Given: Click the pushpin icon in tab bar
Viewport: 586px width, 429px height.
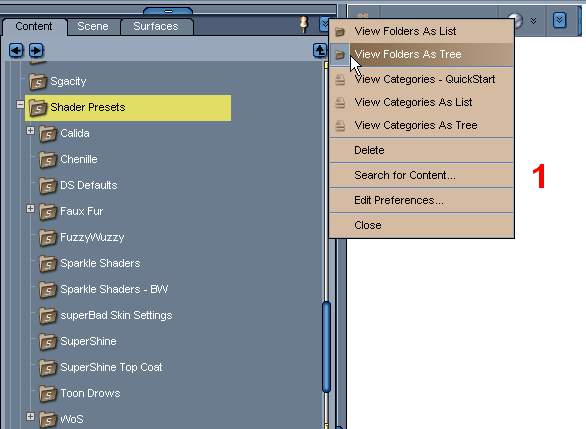Looking at the screenshot, I should point(304,24).
